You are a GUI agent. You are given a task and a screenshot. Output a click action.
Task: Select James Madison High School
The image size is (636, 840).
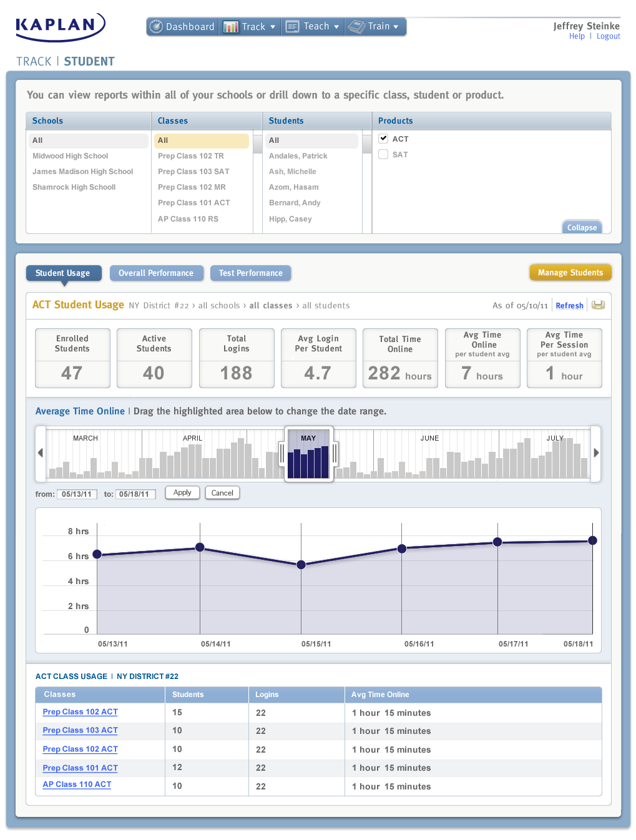[x=82, y=172]
